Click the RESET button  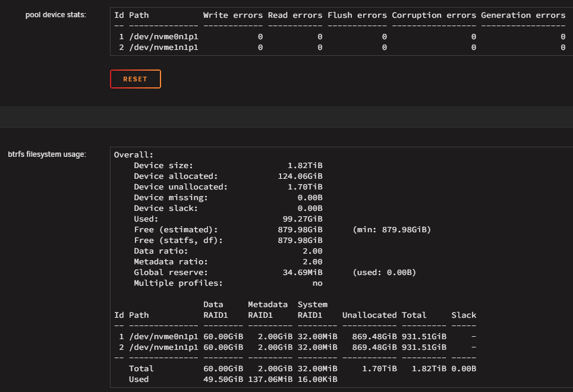[x=135, y=79]
